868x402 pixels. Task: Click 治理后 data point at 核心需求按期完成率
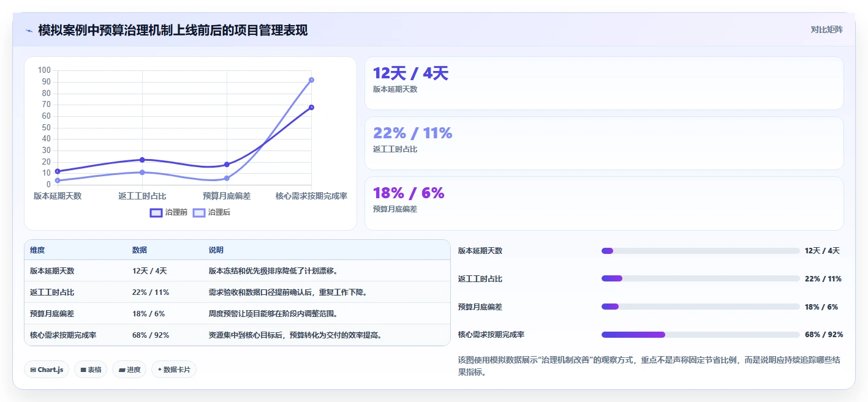[311, 80]
